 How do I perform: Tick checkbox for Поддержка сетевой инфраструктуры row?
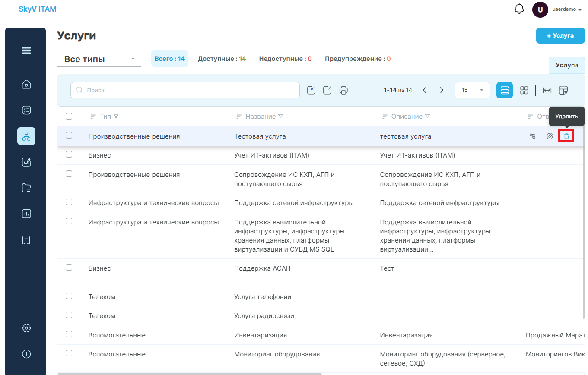coord(69,202)
